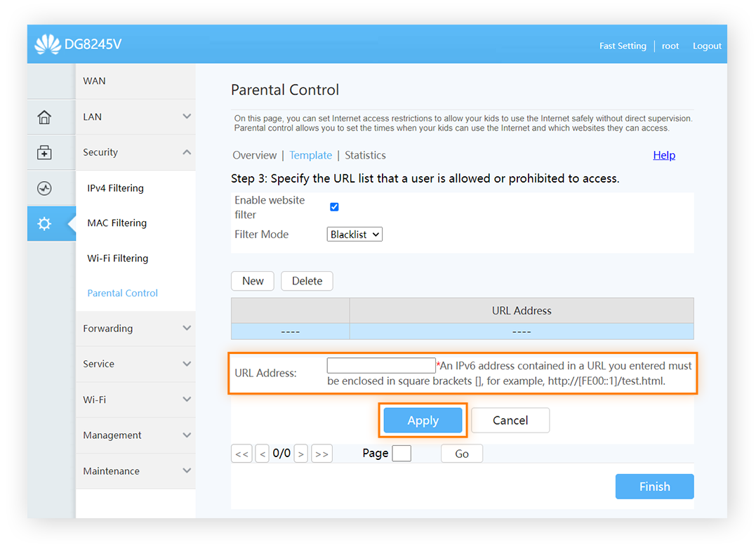756x547 pixels.
Task: Go to next page of URL list
Action: click(301, 454)
